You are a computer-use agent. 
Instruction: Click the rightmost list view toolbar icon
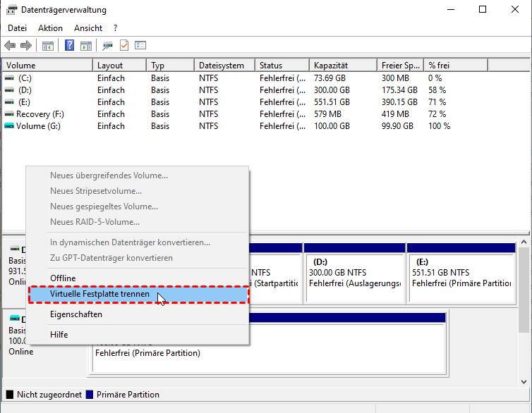(x=140, y=45)
